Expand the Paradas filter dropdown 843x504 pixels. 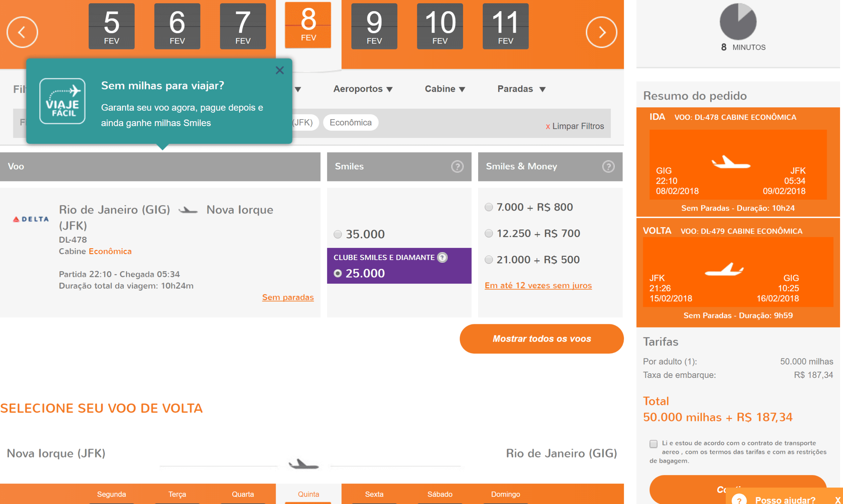coord(521,89)
